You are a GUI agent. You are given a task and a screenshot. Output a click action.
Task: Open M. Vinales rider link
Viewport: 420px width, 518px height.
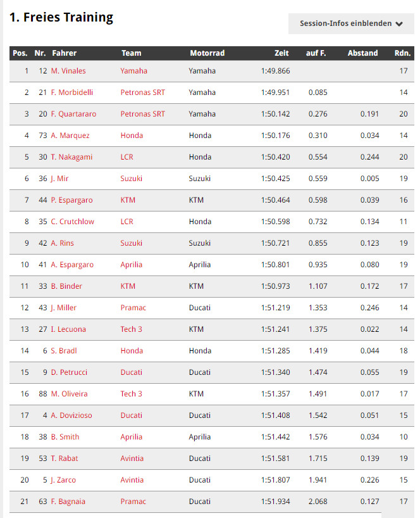coord(68,71)
